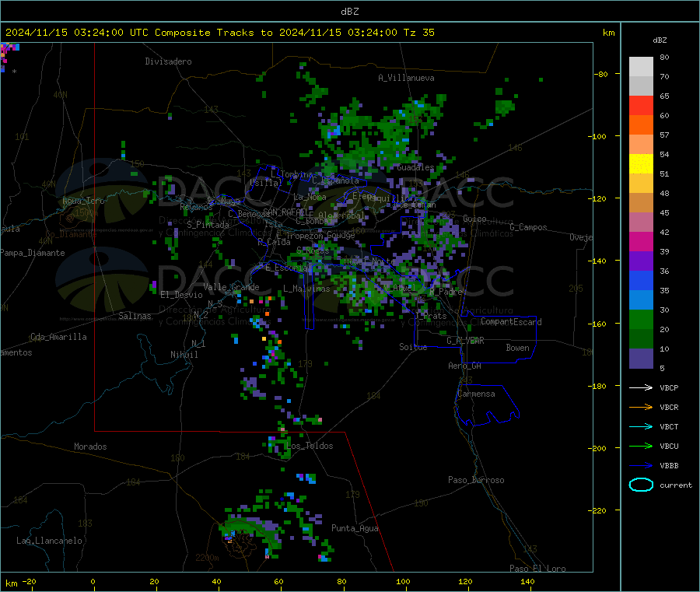Click the timestamp header text line
Viewport: 700px width, 592px height.
click(219, 33)
